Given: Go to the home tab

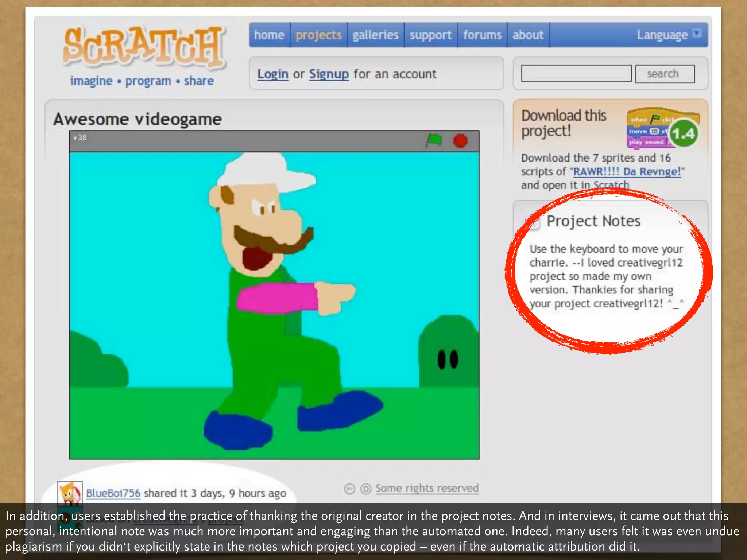Looking at the screenshot, I should click(269, 35).
